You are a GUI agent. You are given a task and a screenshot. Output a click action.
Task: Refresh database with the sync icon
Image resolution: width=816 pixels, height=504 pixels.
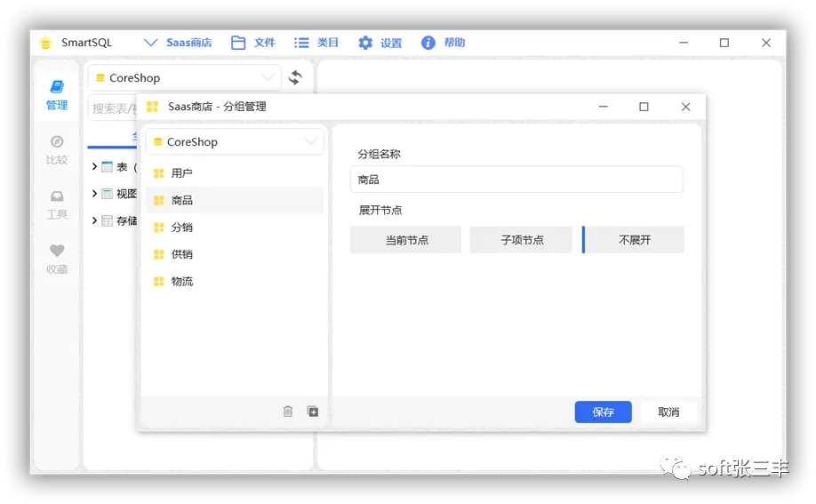pyautogui.click(x=296, y=77)
